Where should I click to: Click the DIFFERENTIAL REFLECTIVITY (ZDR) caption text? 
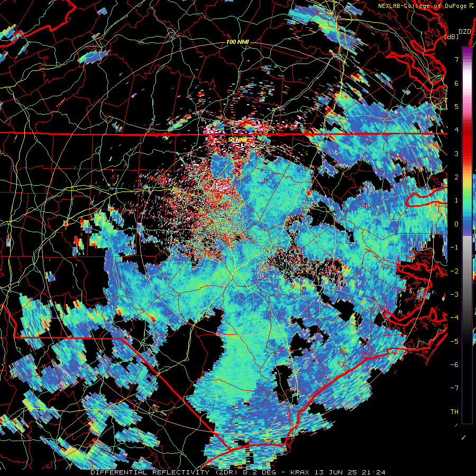pyautogui.click(x=165, y=472)
